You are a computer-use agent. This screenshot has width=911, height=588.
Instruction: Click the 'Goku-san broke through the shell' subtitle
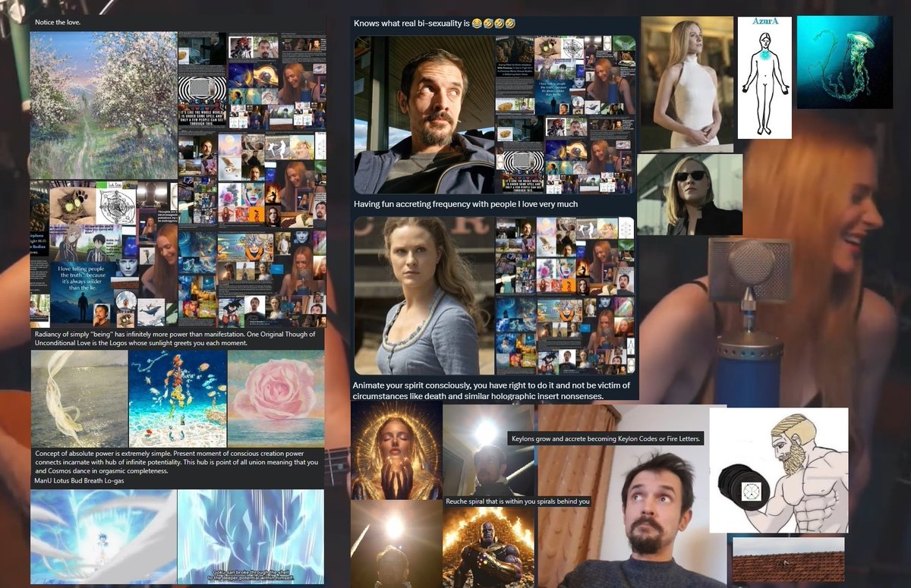[251, 574]
